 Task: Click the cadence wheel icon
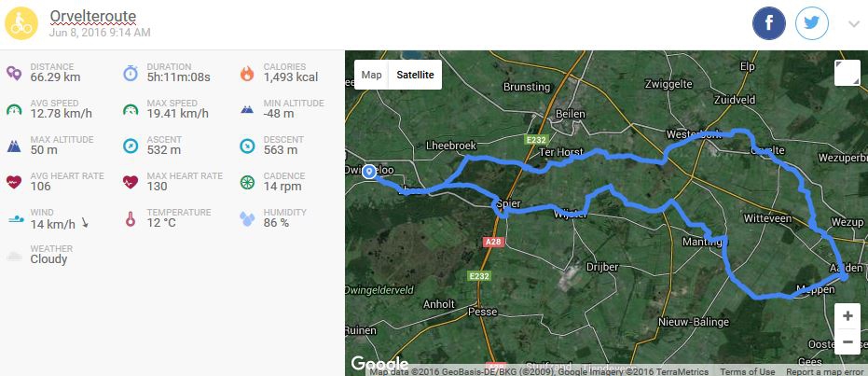(246, 181)
